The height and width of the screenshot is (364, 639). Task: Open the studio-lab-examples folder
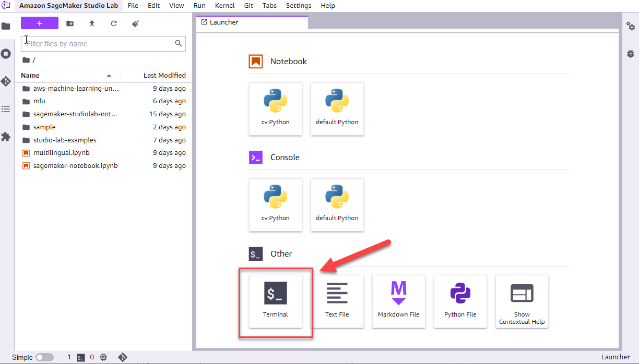coord(103,140)
